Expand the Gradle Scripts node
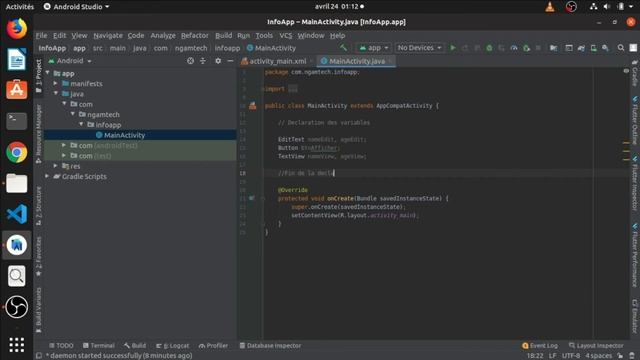 click(47, 176)
